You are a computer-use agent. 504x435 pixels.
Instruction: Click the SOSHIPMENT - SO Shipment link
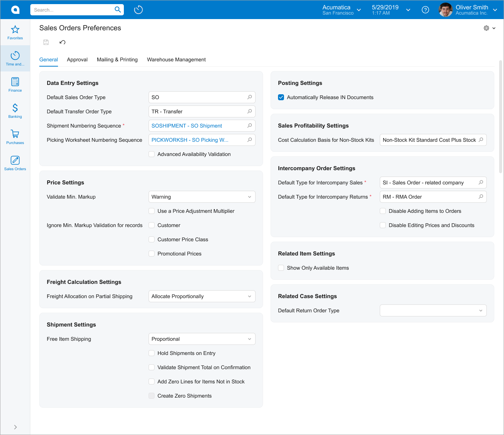pyautogui.click(x=187, y=126)
